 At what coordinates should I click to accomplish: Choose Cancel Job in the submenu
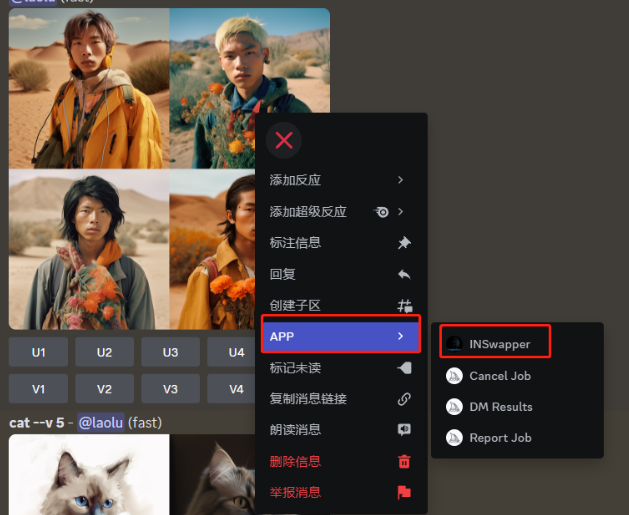(x=499, y=376)
